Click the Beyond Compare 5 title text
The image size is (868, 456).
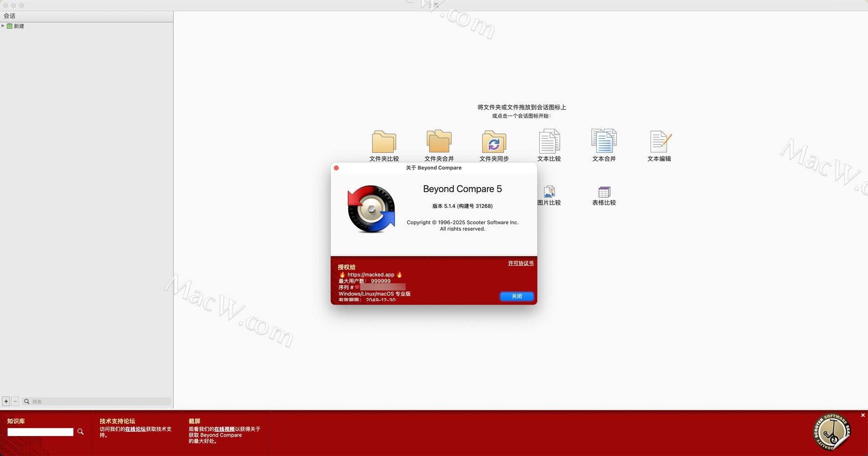[462, 189]
